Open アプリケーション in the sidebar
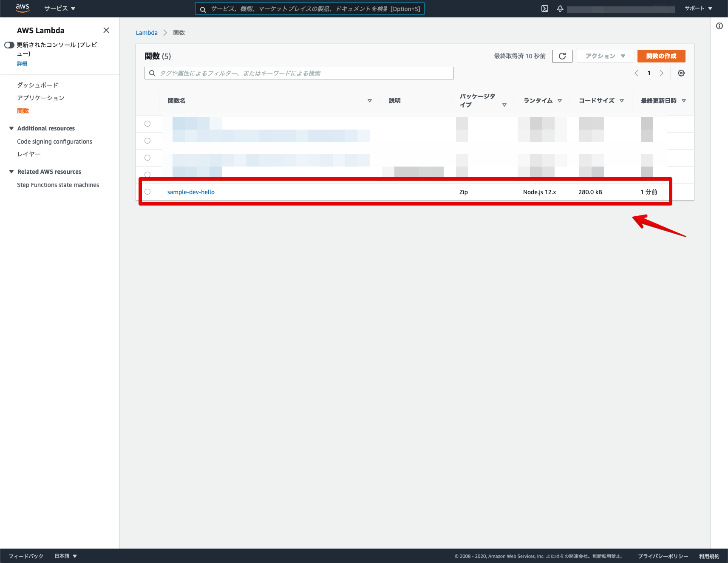728x563 pixels. (41, 98)
